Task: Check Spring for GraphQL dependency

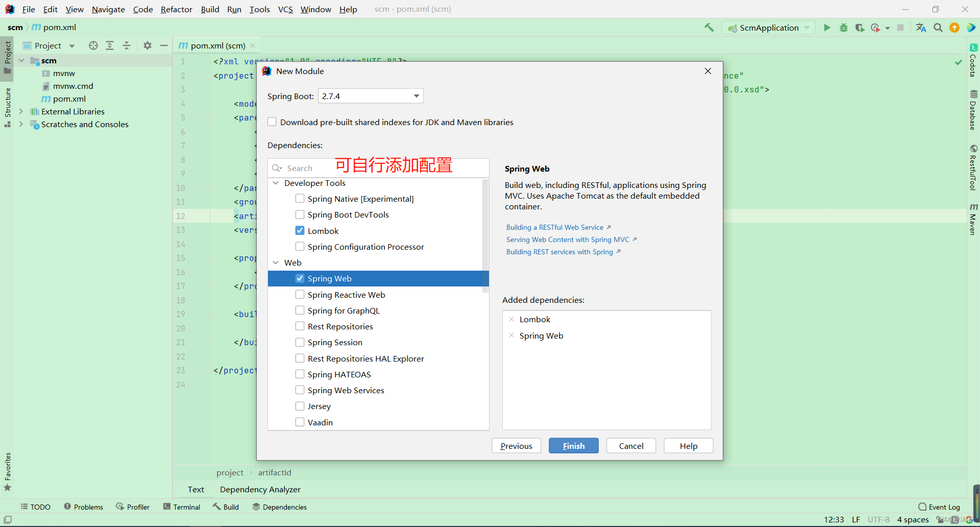Action: coord(300,310)
